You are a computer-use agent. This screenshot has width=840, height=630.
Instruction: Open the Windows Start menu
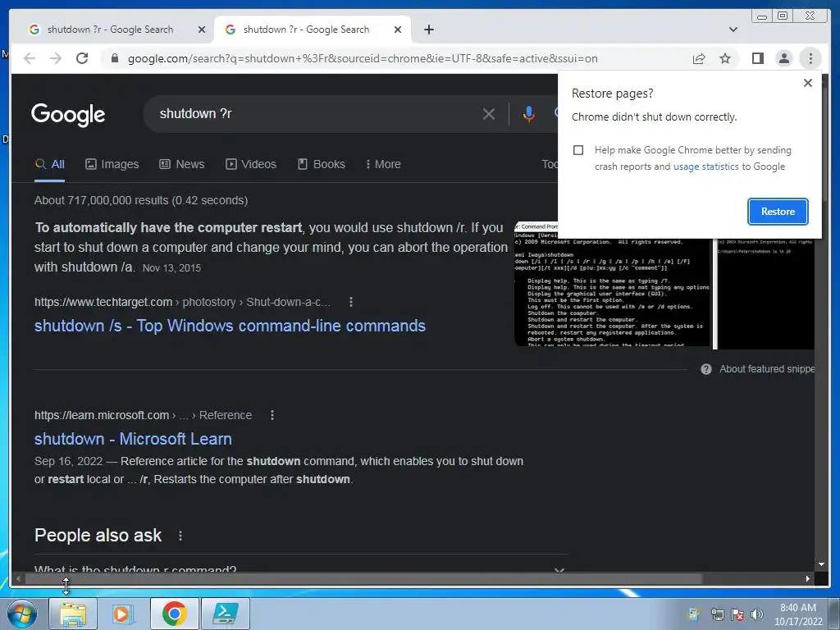pyautogui.click(x=22, y=614)
